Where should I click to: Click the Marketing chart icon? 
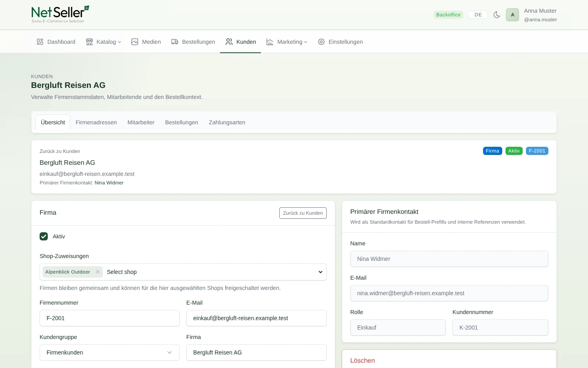270,42
